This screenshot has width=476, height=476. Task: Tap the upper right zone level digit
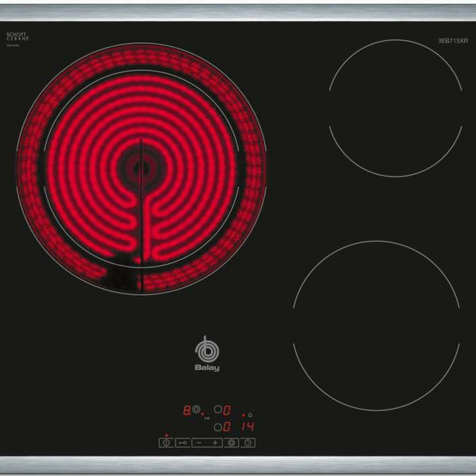point(227,411)
